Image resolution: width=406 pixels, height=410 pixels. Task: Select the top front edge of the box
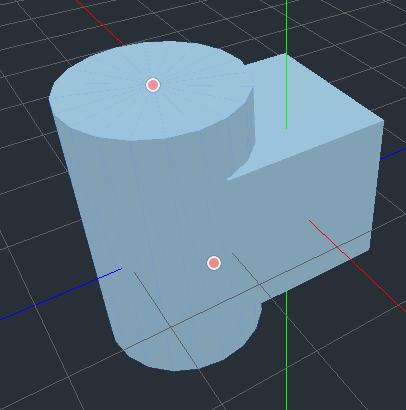[305, 151]
